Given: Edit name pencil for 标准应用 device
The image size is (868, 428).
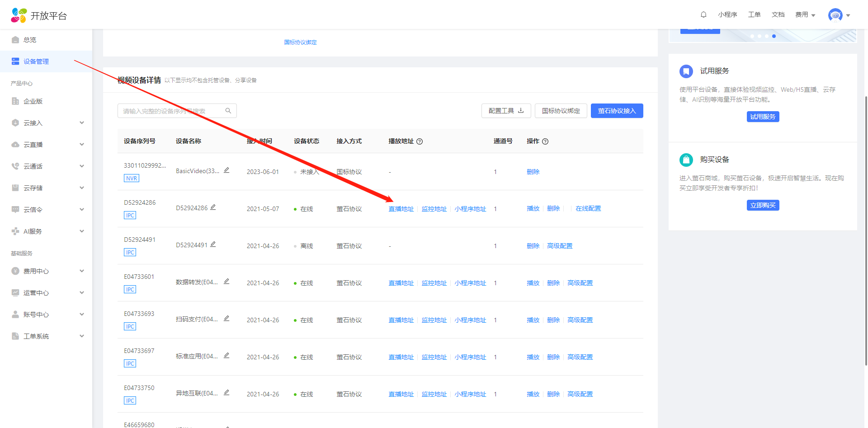Looking at the screenshot, I should point(226,356).
